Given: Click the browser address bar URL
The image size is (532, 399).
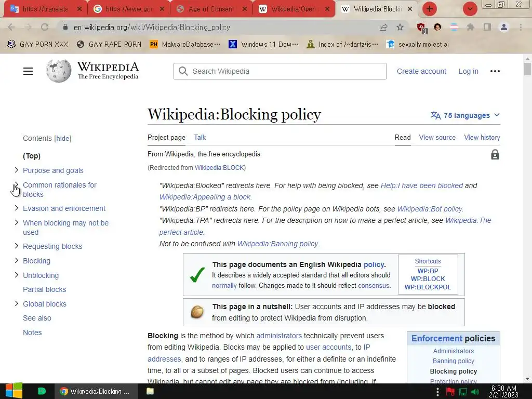Looking at the screenshot, I should (x=152, y=27).
